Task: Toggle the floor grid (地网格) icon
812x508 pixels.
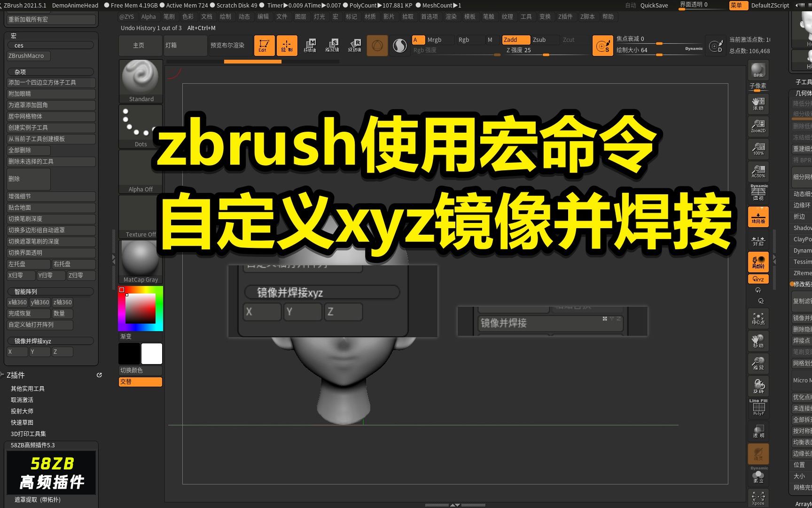Action: click(758, 216)
